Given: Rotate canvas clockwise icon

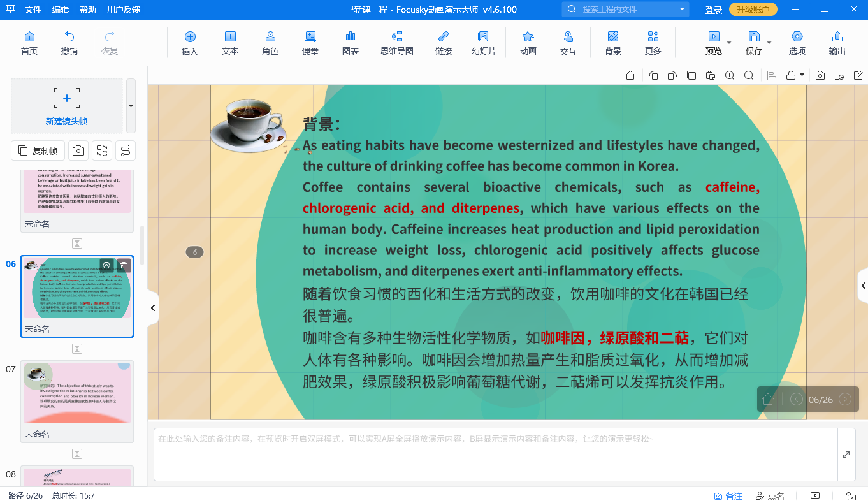Looking at the screenshot, I should pyautogui.click(x=672, y=75).
